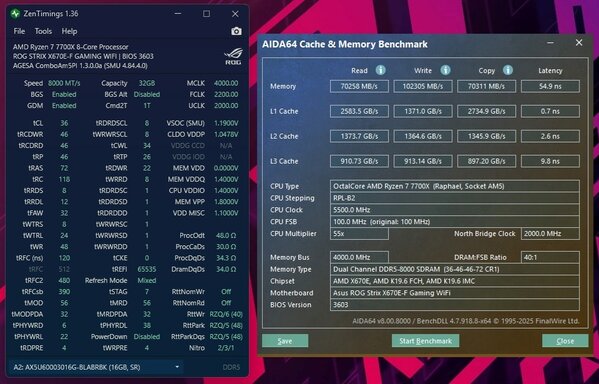
Task: Select the L2 Cache Copy 1345.9 GB/s field
Action: tap(487, 136)
